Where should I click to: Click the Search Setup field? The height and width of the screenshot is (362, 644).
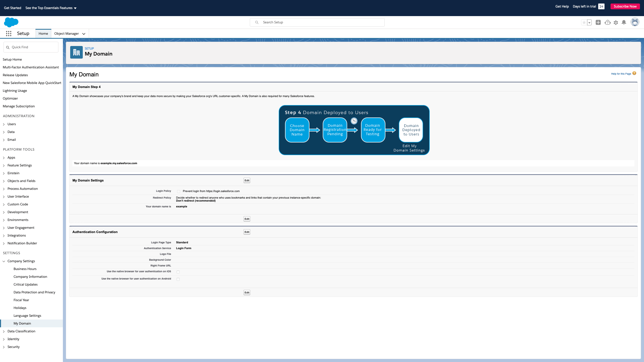pos(317,22)
